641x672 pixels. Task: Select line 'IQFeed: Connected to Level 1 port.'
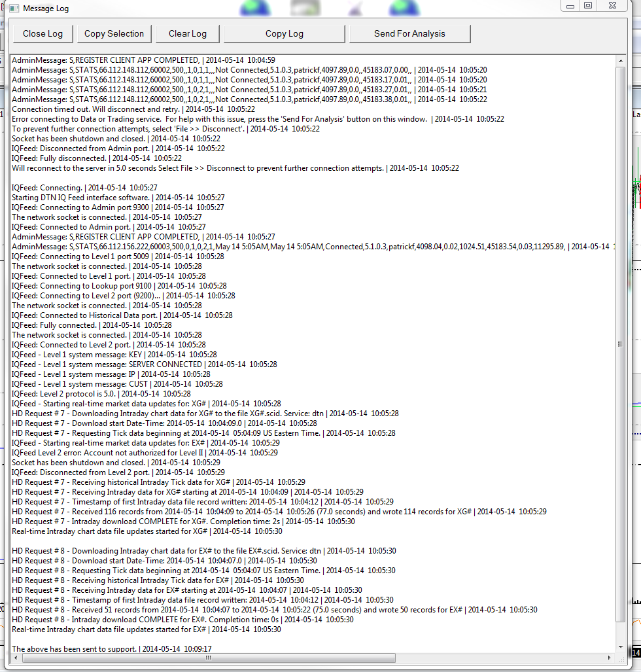tap(109, 276)
